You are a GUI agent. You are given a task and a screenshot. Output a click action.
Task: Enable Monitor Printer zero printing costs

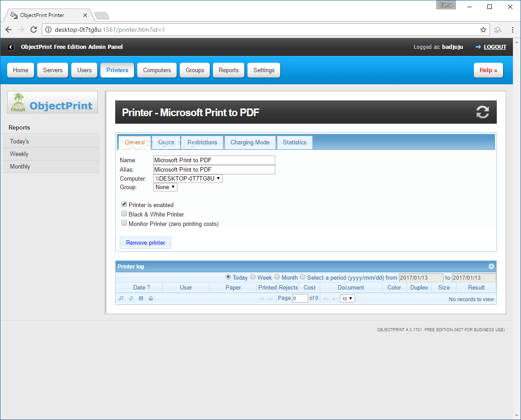tap(124, 223)
